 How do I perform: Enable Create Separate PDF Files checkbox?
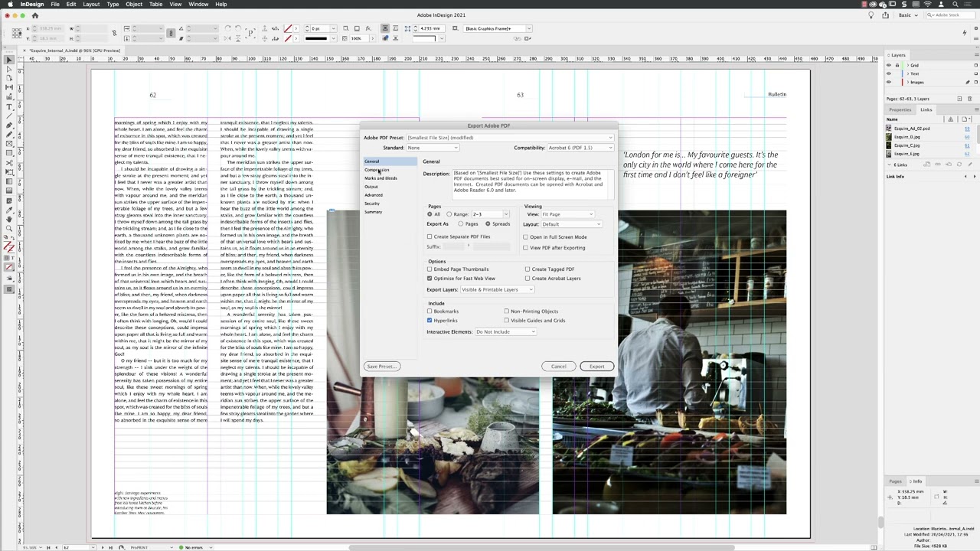430,236
